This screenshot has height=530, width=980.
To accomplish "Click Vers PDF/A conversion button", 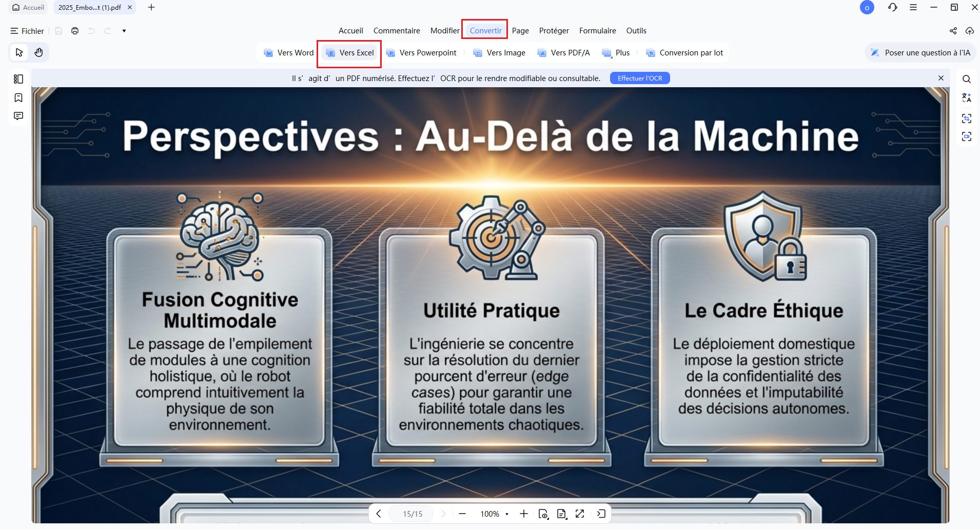I will pos(563,53).
